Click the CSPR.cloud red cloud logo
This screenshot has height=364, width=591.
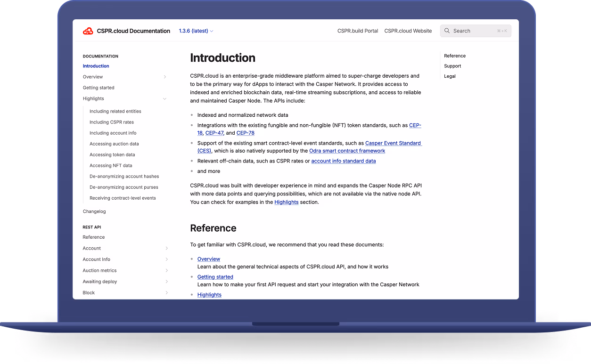click(x=88, y=31)
